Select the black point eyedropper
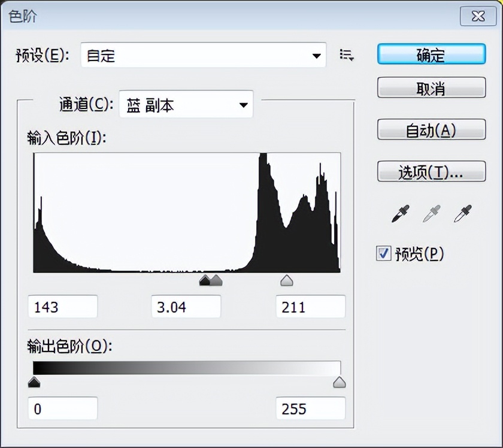 pos(400,214)
